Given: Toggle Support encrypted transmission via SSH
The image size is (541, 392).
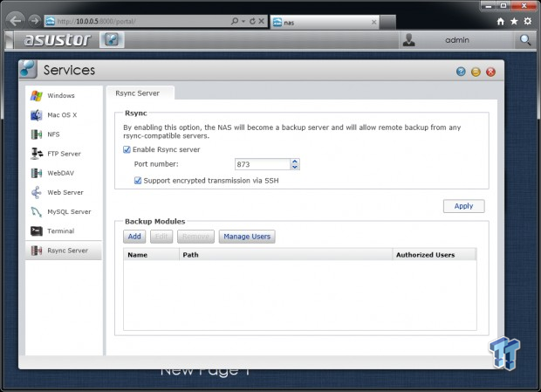Looking at the screenshot, I should coord(138,181).
